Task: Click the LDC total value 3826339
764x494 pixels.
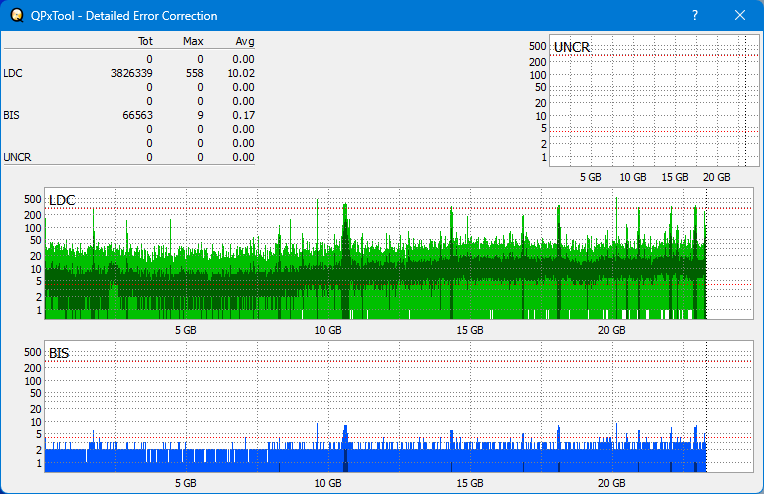Action: pyautogui.click(x=132, y=73)
